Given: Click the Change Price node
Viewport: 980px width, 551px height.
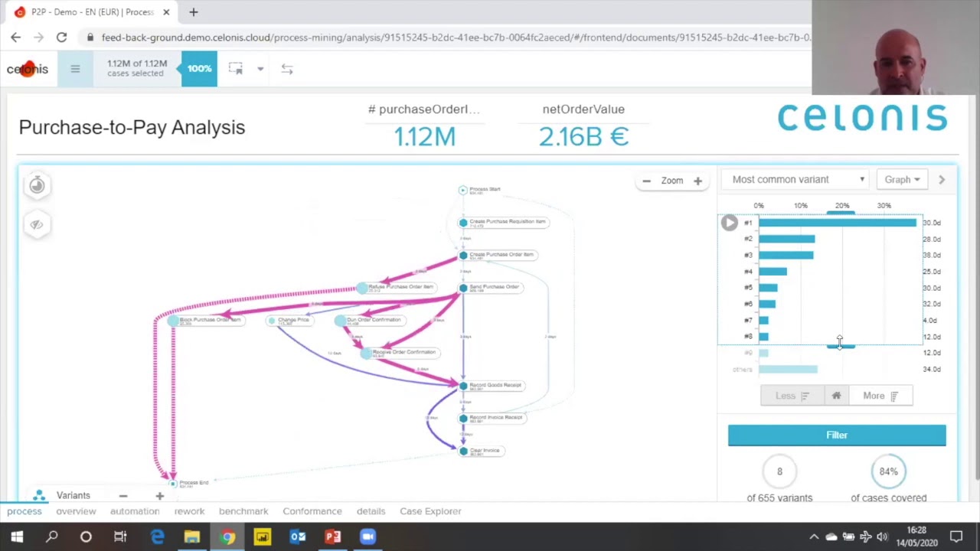Looking at the screenshot, I should click(x=290, y=321).
